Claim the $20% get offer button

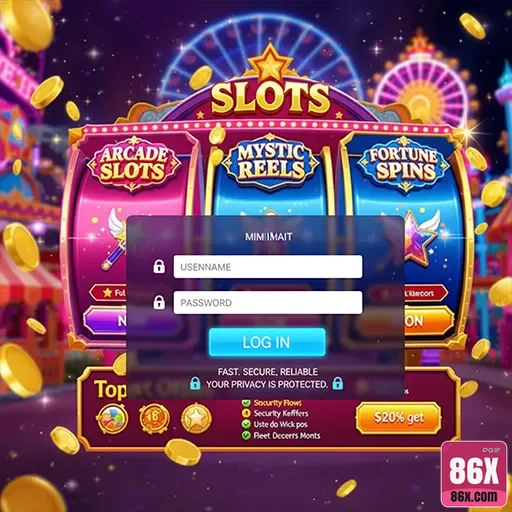click(x=399, y=418)
